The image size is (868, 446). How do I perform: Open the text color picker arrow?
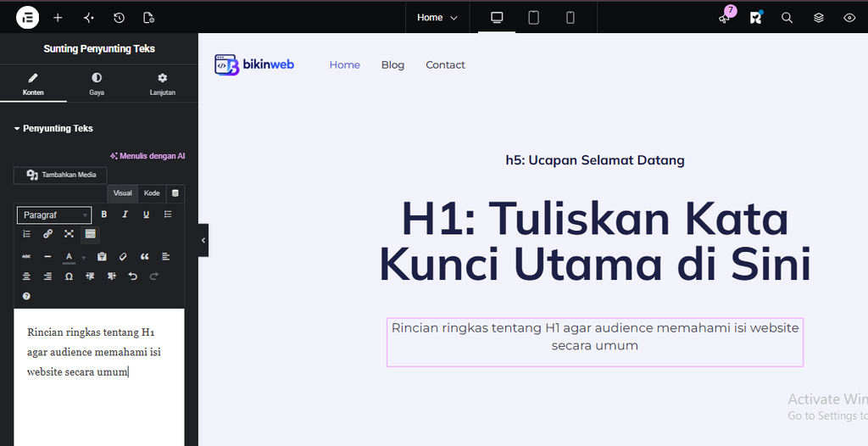tap(84, 258)
